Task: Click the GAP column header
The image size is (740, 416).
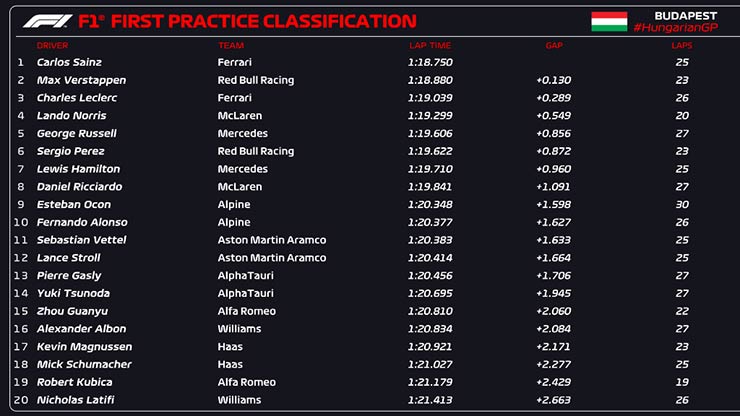Action: 554,45
